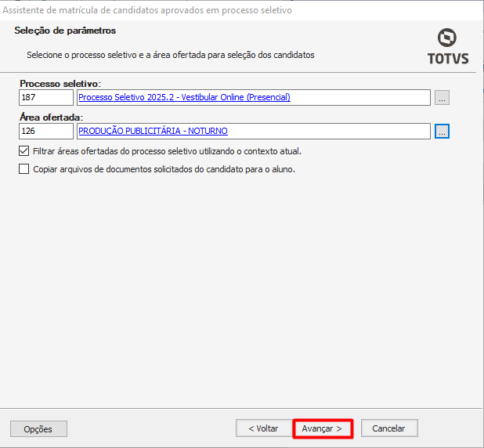484x448 pixels.
Task: Open lookup browse button for Área ofertada
Action: click(x=442, y=132)
